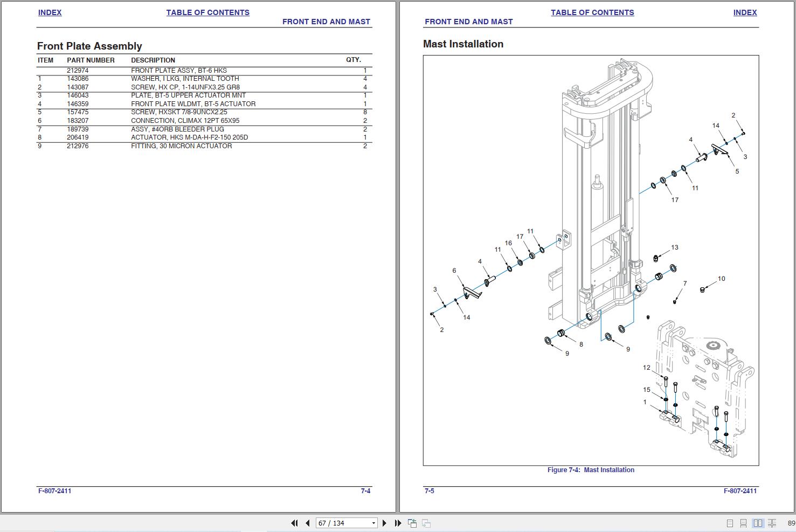Enable scrolling page view
The height and width of the screenshot is (532, 796).
pos(744,523)
